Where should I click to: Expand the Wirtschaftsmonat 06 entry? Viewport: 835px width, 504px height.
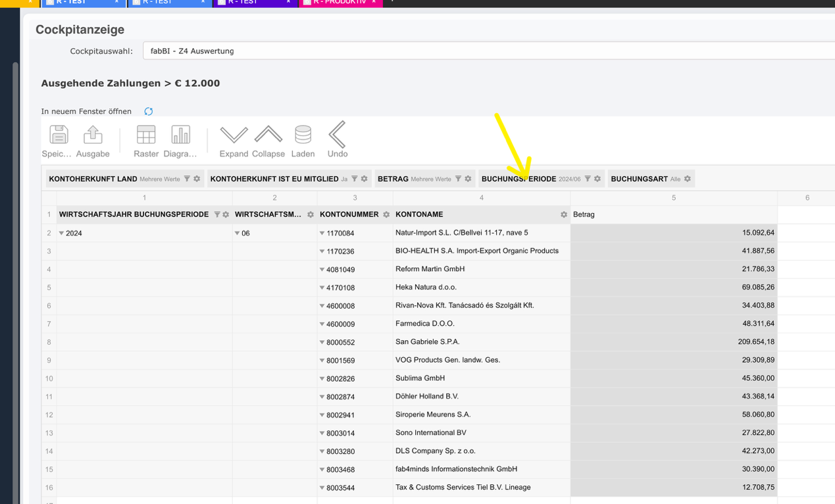238,232
